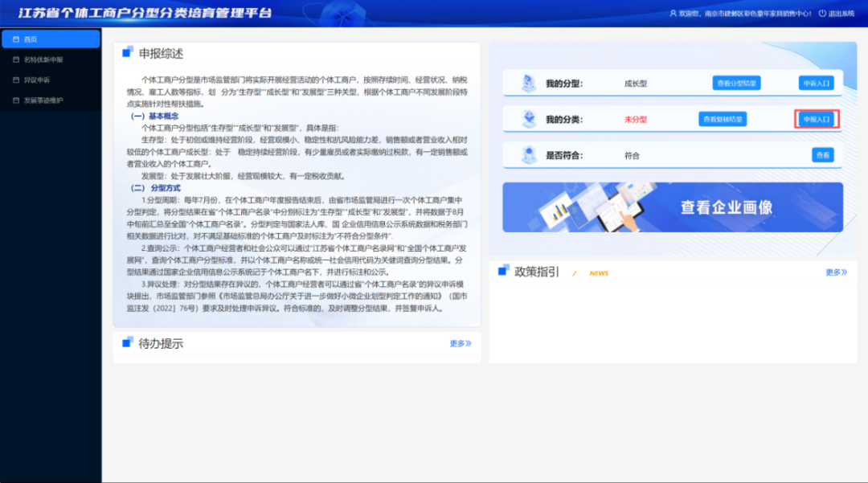868x483 pixels.
Task: Click the 查看复核结果 button
Action: 723,119
